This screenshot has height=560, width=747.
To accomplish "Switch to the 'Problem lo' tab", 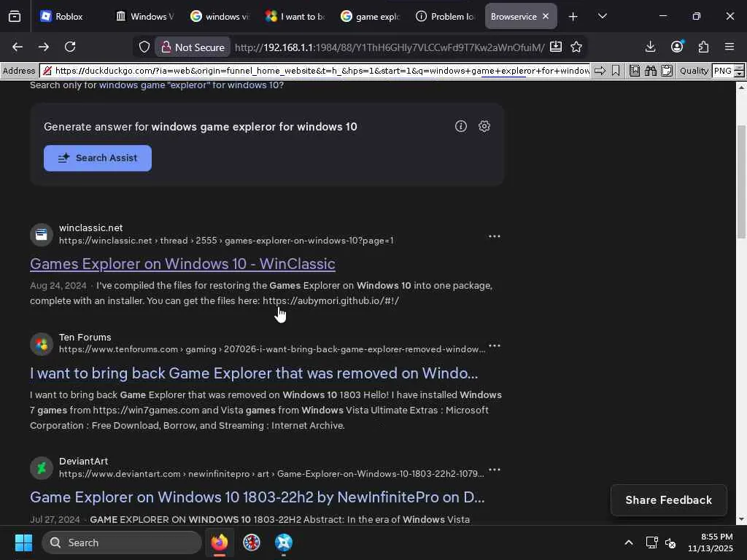I will tap(446, 17).
